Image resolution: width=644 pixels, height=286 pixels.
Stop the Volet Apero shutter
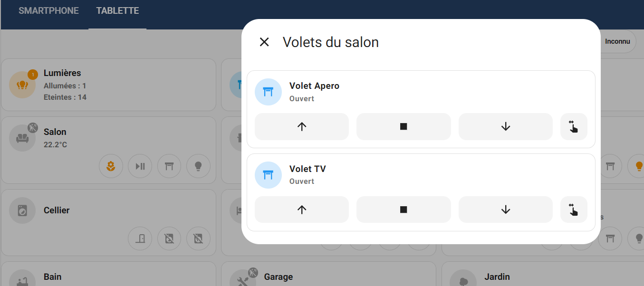click(x=404, y=126)
